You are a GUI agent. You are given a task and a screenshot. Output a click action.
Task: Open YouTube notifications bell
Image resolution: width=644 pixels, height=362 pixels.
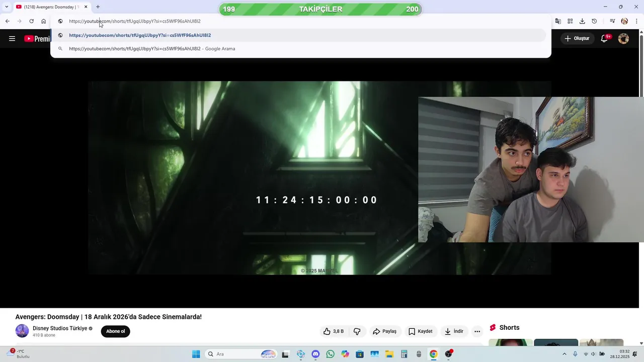[x=605, y=39]
